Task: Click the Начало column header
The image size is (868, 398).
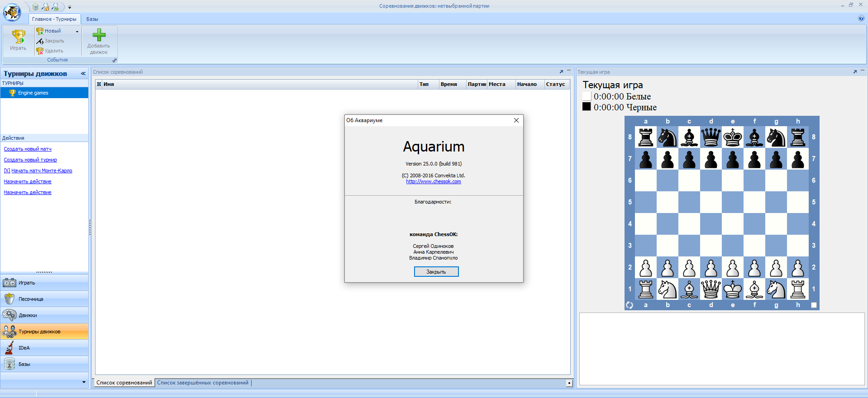Action: pyautogui.click(x=530, y=84)
